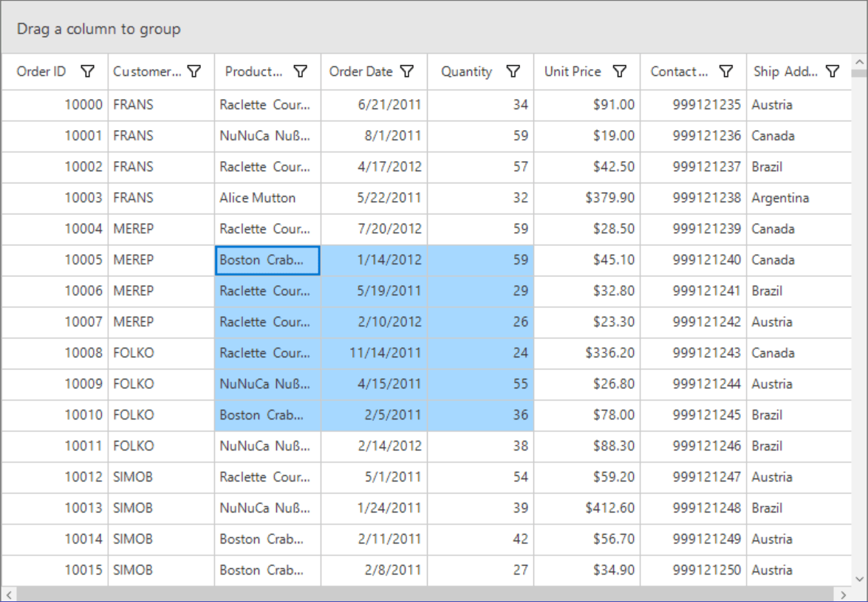
Task: Select the Boston Crab cell in row 10005
Action: (x=266, y=260)
